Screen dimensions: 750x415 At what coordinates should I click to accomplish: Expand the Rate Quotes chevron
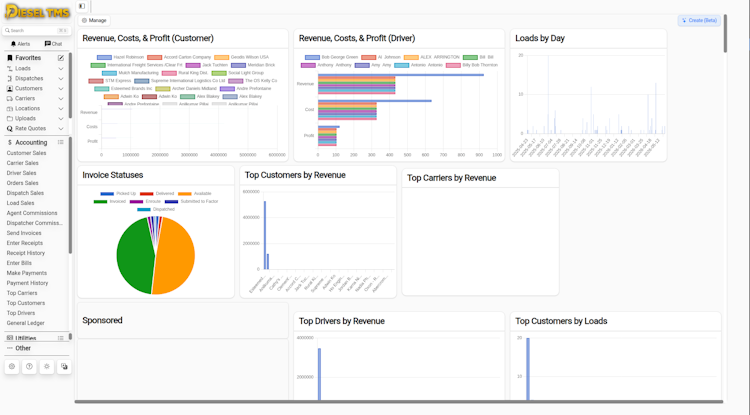tap(61, 129)
